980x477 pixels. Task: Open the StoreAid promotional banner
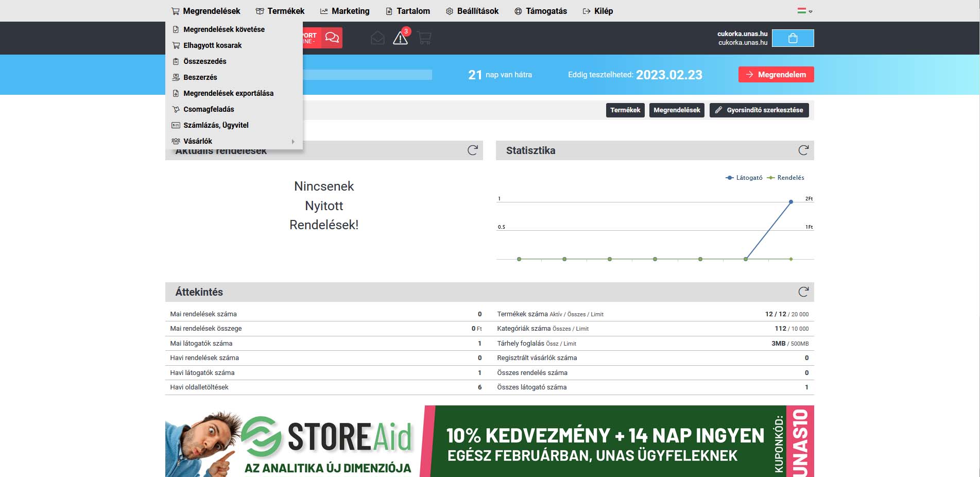pyautogui.click(x=489, y=441)
